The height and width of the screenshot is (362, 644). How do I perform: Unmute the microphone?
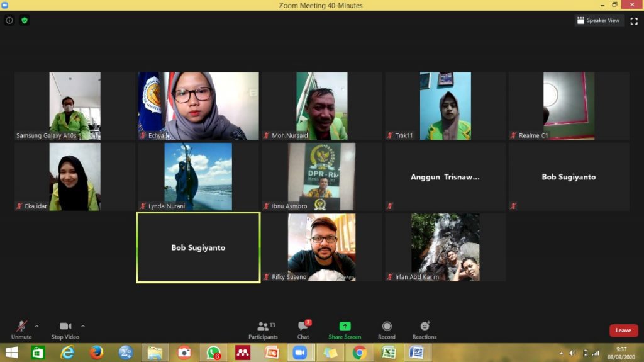21,326
